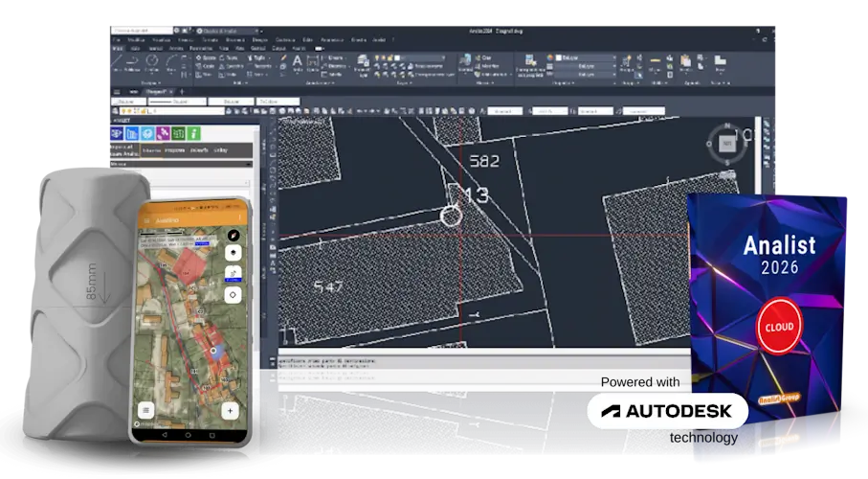The width and height of the screenshot is (868, 479).
Task: Select the Polyline tool
Action: pos(132,64)
